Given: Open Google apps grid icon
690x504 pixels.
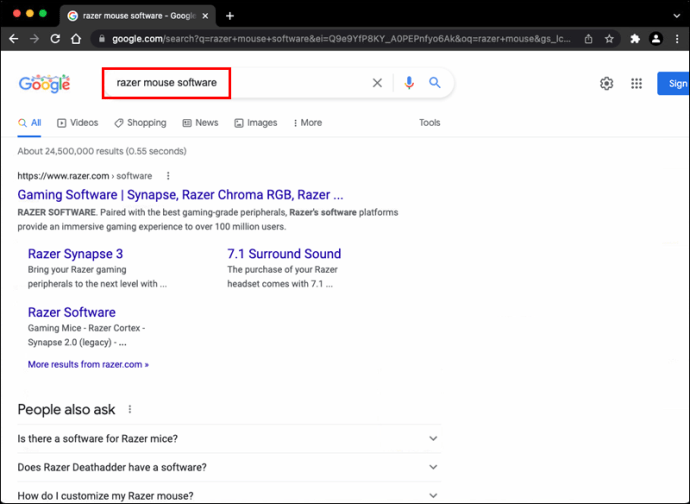Looking at the screenshot, I should click(636, 83).
